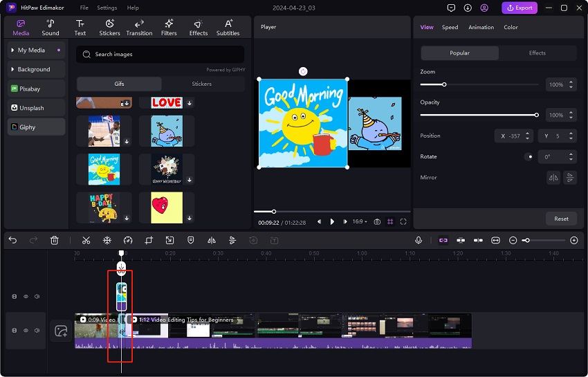Image resolution: width=588 pixels, height=377 pixels.
Task: Toggle visibility of the upper track
Action: pyautogui.click(x=26, y=296)
